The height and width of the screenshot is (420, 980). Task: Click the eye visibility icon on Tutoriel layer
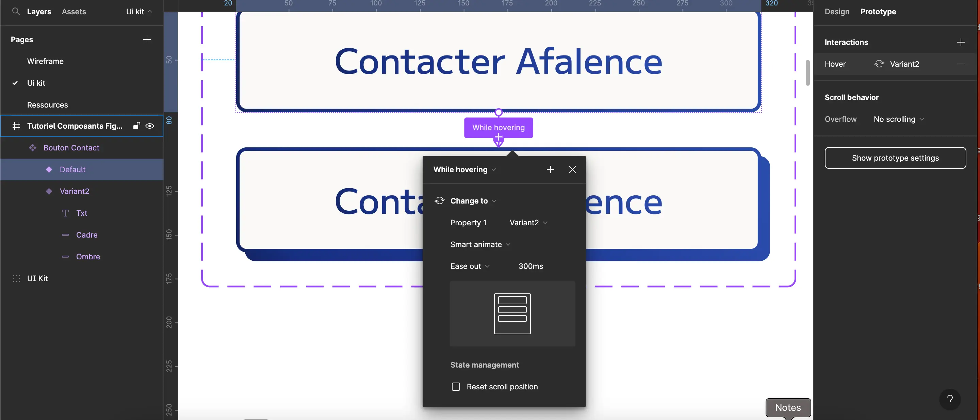[x=149, y=126]
